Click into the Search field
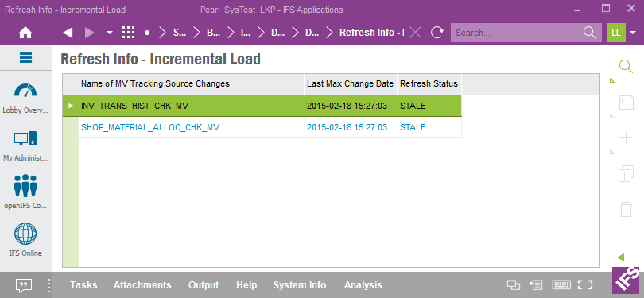Viewport: 644px width, 298px height. 518,33
